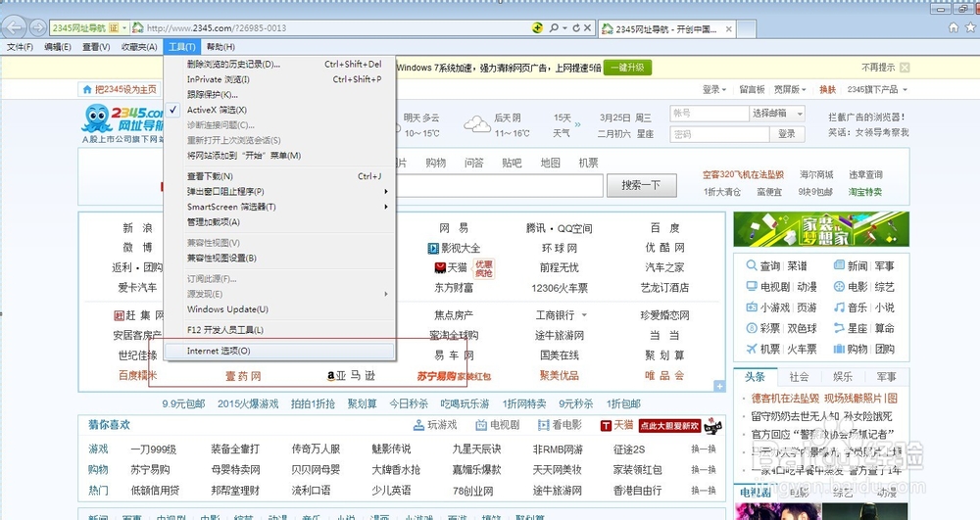Click 小游戏 icon in right panel
The image size is (980, 520).
(x=752, y=307)
